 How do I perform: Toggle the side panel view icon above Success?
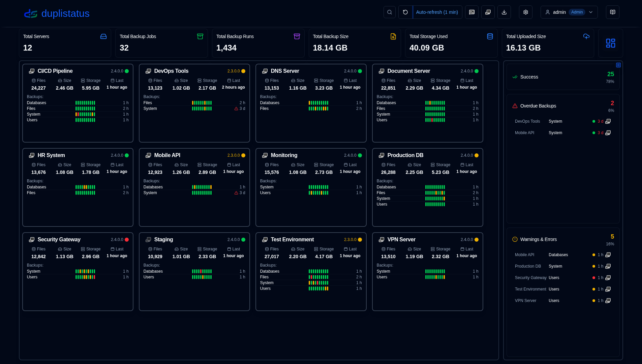coord(618,65)
